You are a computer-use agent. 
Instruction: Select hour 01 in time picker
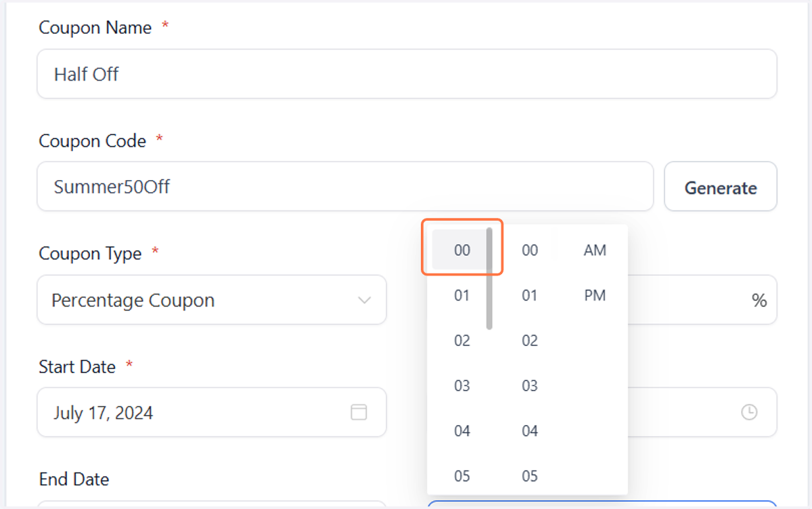coord(461,296)
